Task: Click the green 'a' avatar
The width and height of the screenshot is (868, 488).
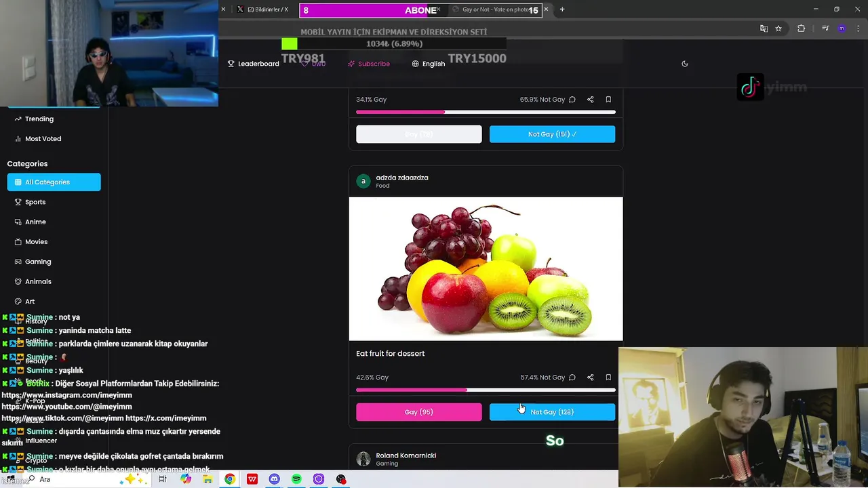Action: [363, 181]
